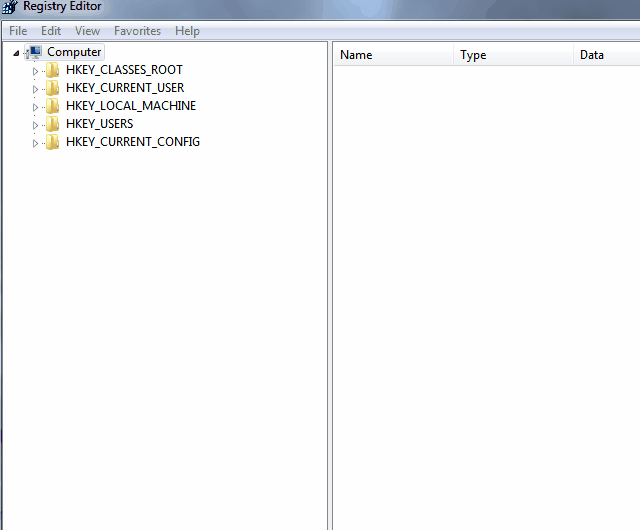Click the HKEY_LOCAL_MACHINE folder icon
The width and height of the screenshot is (640, 530).
(52, 106)
